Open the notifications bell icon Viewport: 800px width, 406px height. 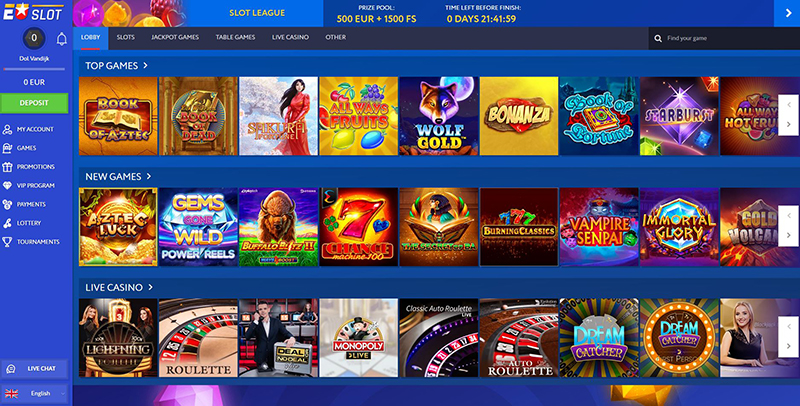pyautogui.click(x=62, y=39)
